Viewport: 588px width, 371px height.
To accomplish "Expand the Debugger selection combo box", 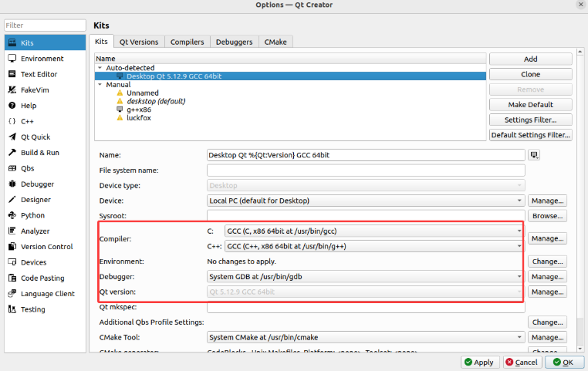I will pyautogui.click(x=366, y=277).
